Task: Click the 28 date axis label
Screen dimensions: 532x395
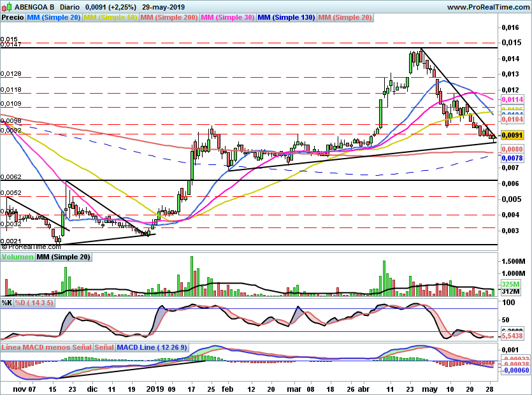Action: click(489, 389)
